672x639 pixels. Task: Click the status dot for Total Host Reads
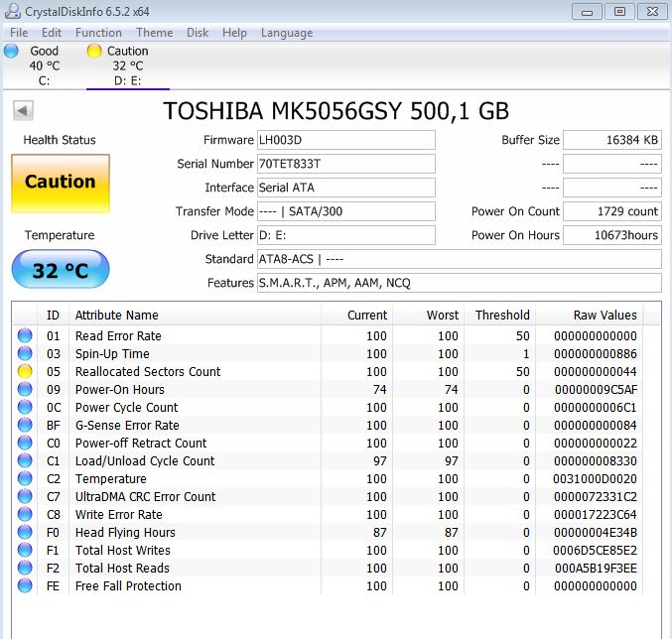[x=25, y=568]
